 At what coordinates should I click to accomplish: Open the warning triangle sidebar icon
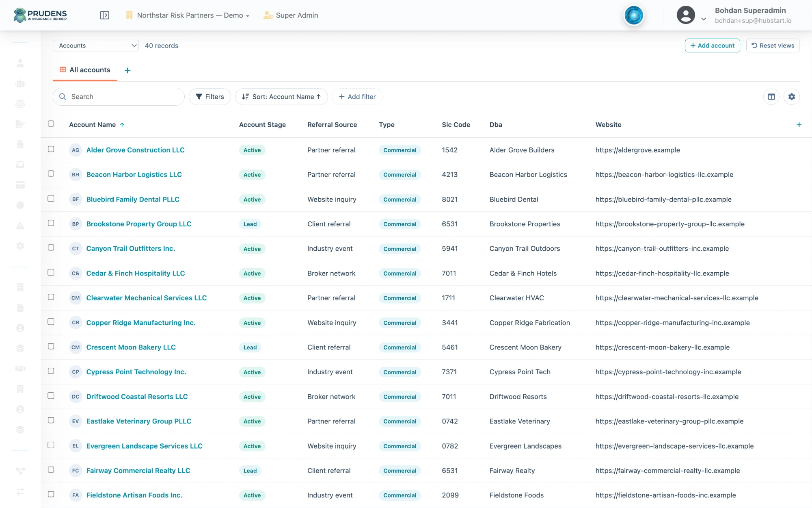click(x=20, y=226)
